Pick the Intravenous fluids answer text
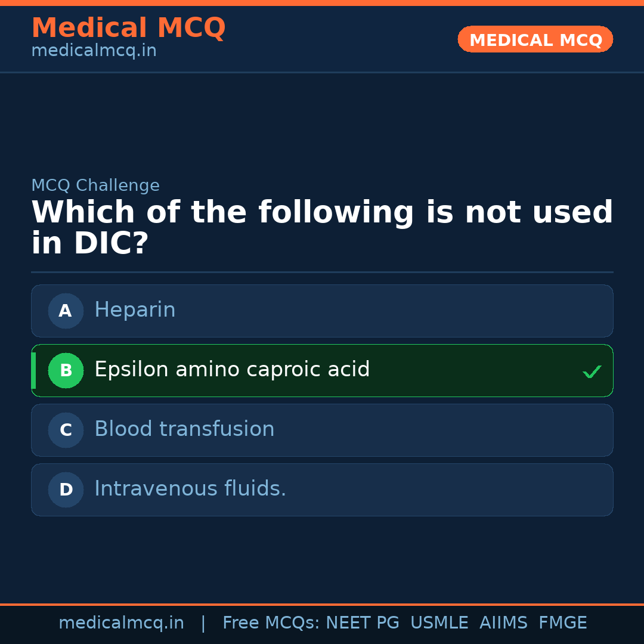This screenshot has height=644, width=644. (190, 489)
